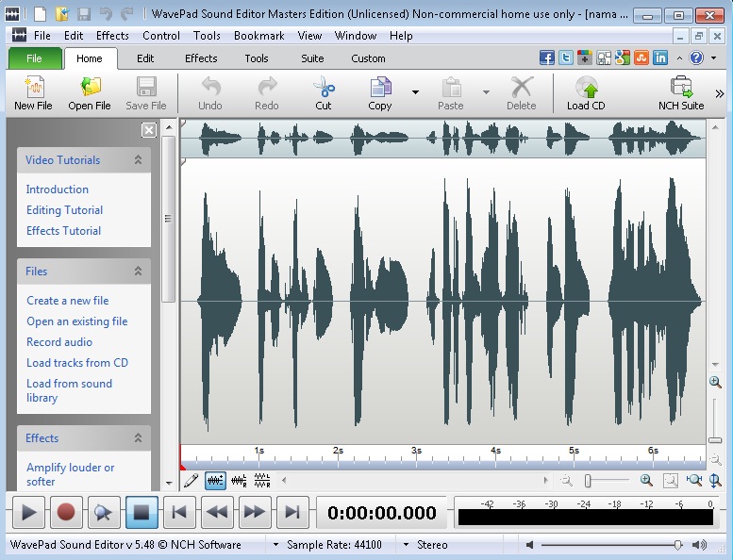Click the Undo toolbar icon
Image resolution: width=733 pixels, height=560 pixels.
pyautogui.click(x=209, y=93)
